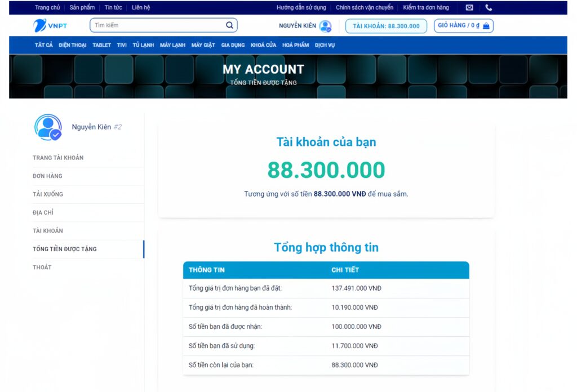Click the VNPT logo
This screenshot has width=577, height=392.
(x=50, y=25)
